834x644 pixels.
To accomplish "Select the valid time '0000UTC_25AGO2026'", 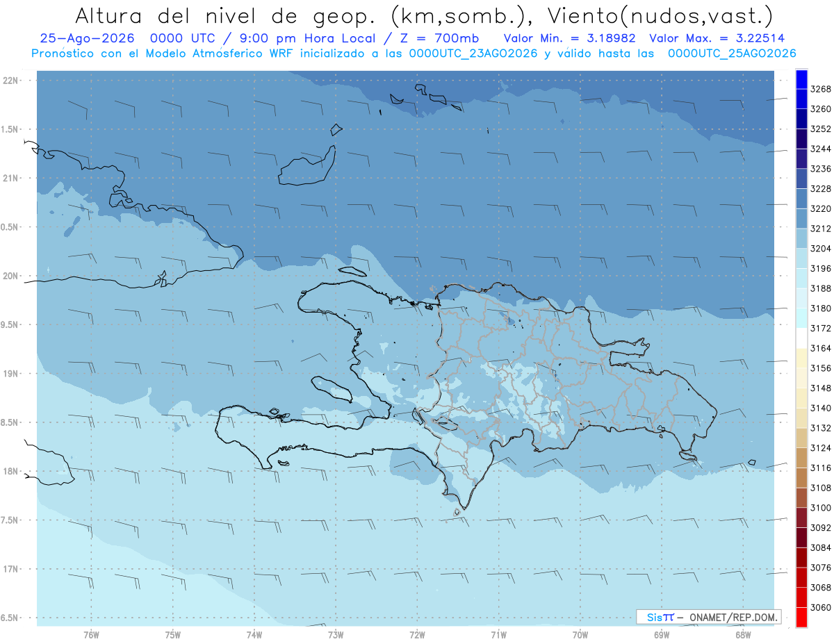I will pos(732,53).
